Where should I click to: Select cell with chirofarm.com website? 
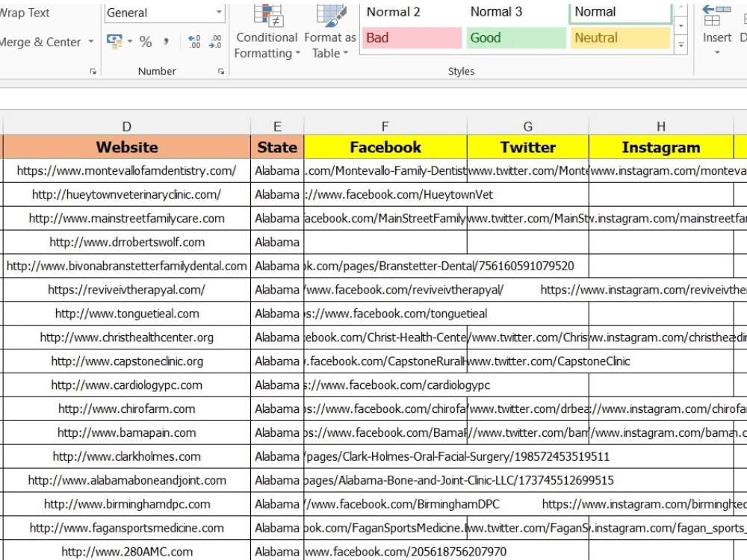tap(127, 408)
